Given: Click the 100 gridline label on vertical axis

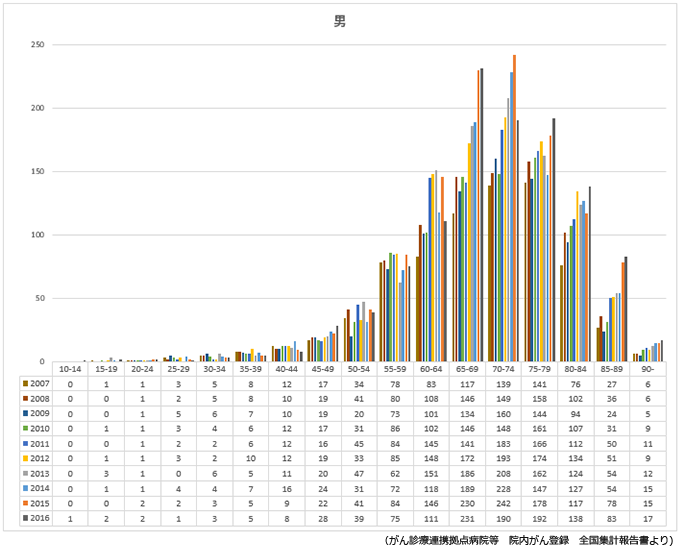Looking at the screenshot, I should pyautogui.click(x=36, y=235).
